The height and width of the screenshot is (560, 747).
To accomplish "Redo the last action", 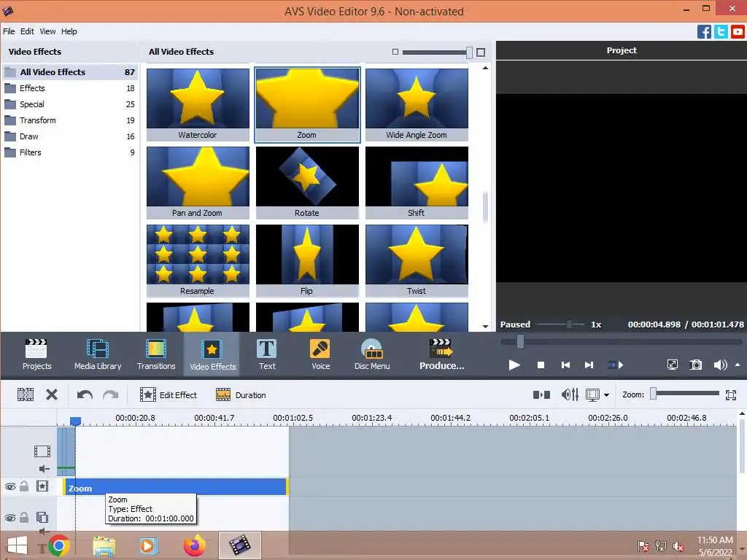I will 111,394.
